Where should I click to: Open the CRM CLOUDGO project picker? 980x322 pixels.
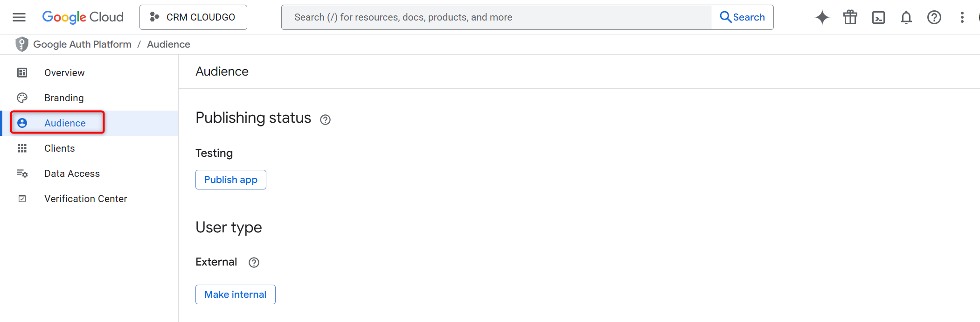click(193, 17)
